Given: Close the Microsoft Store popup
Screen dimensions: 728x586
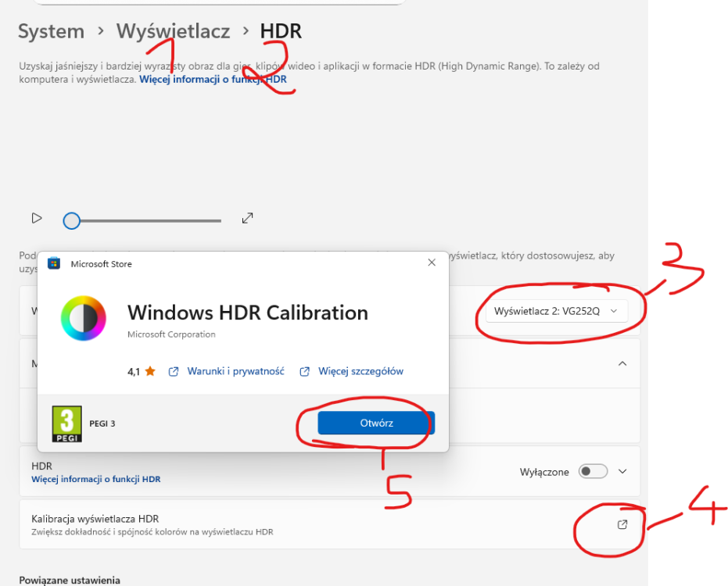Looking at the screenshot, I should pyautogui.click(x=432, y=263).
